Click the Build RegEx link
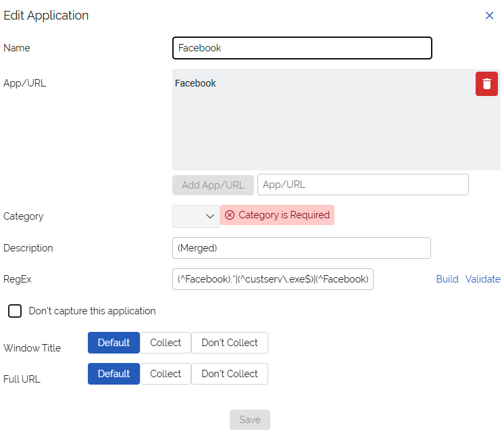This screenshot has height=436, width=504. tap(447, 279)
